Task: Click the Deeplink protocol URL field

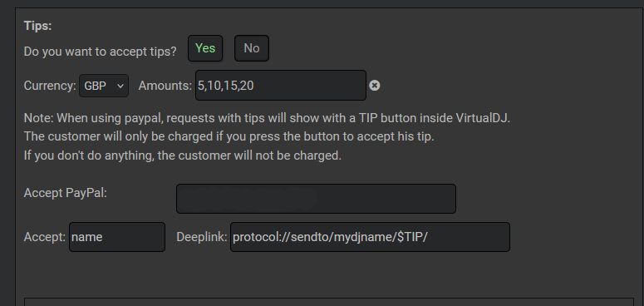Action: 370,237
